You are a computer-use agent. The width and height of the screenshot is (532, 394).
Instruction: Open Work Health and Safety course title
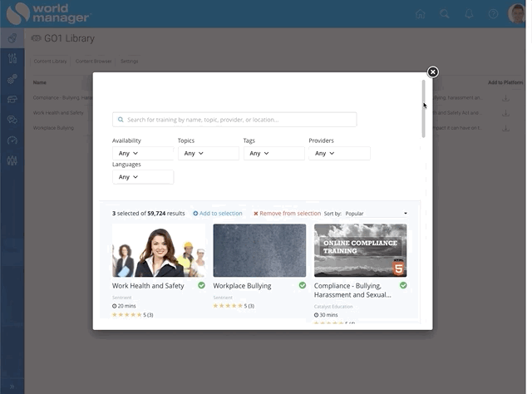148,286
